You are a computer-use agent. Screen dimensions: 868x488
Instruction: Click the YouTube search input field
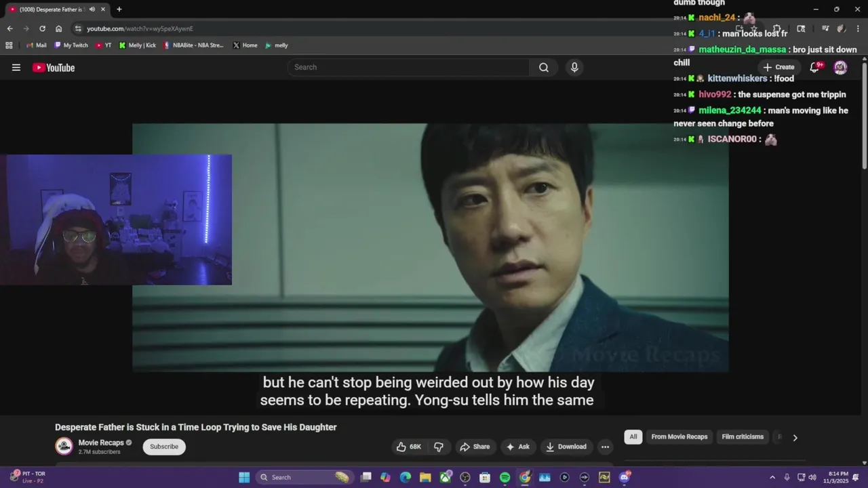[409, 67]
